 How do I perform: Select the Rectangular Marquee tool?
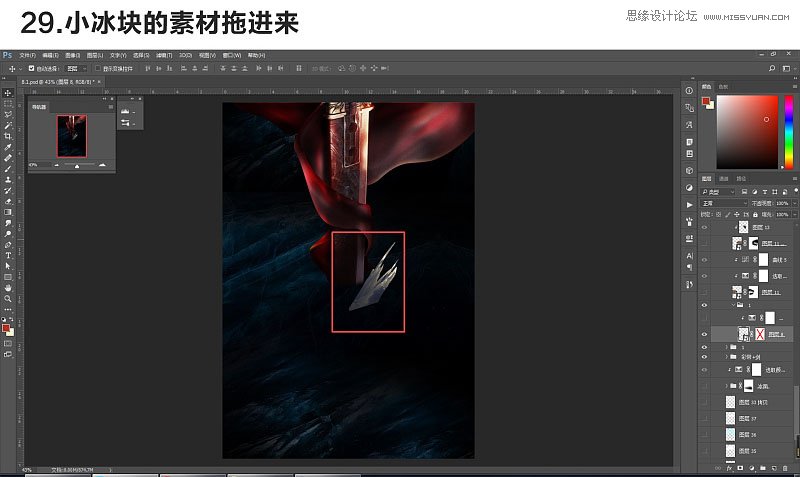click(x=8, y=104)
